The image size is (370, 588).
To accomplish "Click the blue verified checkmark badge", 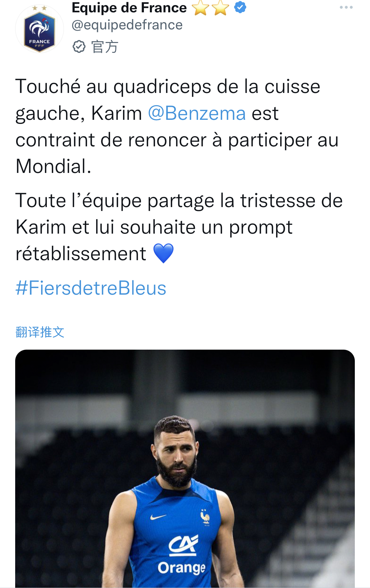I will coord(240,7).
